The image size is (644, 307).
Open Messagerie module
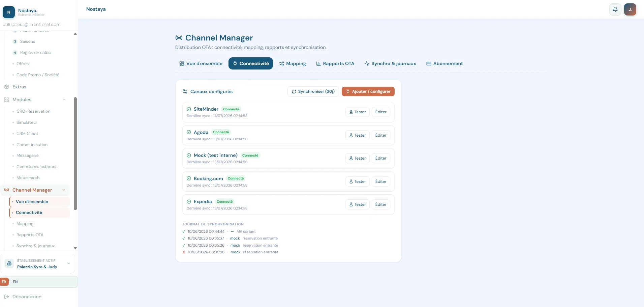tap(28, 156)
